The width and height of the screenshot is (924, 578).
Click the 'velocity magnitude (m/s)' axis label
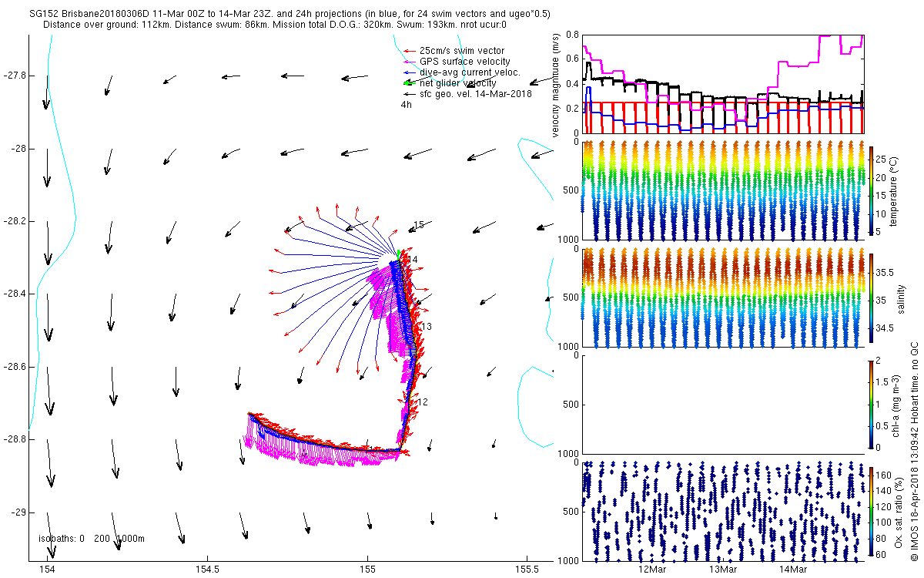555,85
